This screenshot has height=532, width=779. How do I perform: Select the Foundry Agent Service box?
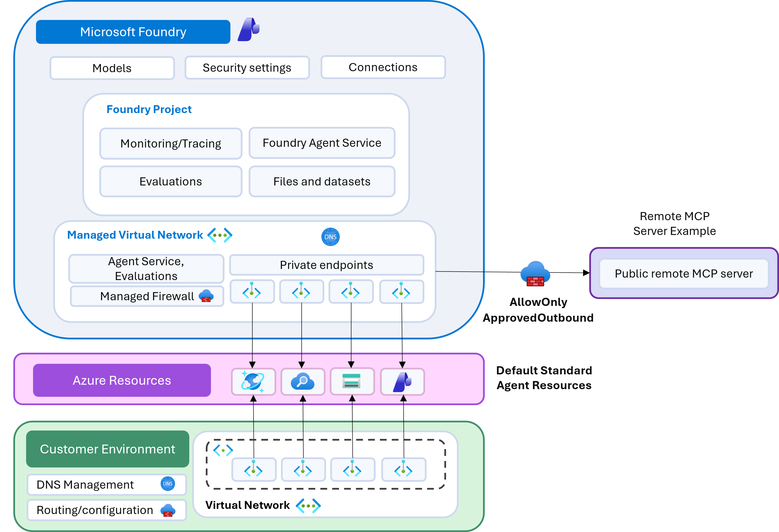322,143
